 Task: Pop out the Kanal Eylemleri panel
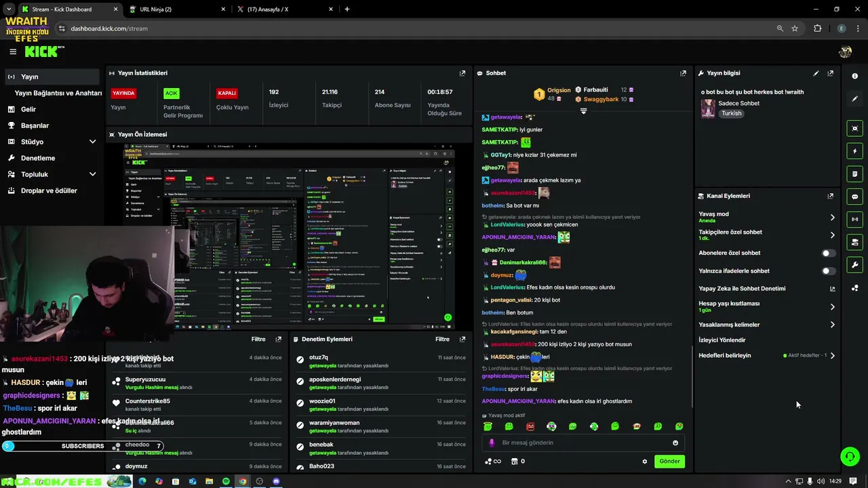click(830, 196)
